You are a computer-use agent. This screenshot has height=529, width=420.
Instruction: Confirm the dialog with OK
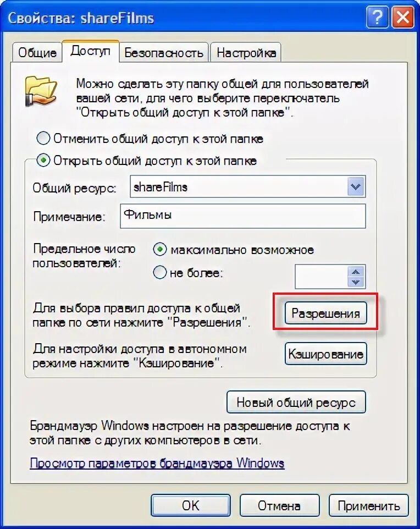pyautogui.click(x=191, y=505)
